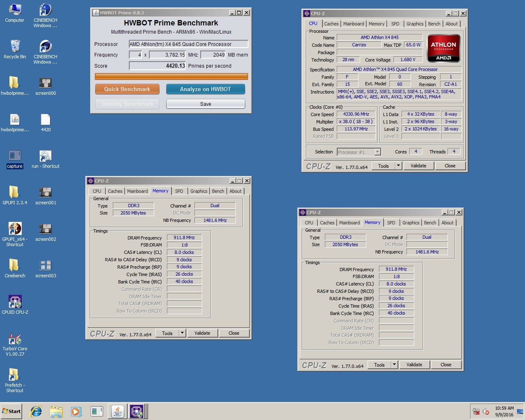
Task: Click Validate in bottom-right CPU-Z window
Action: coord(414,365)
